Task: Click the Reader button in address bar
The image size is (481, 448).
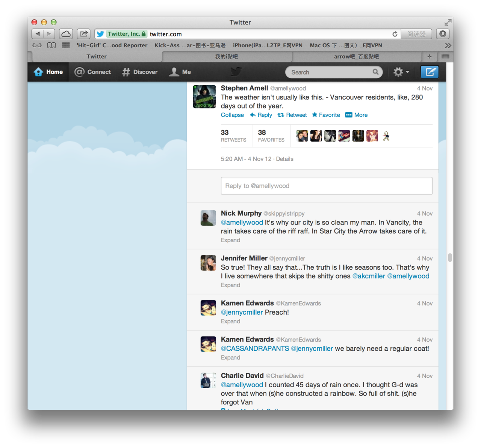Action: click(x=416, y=34)
